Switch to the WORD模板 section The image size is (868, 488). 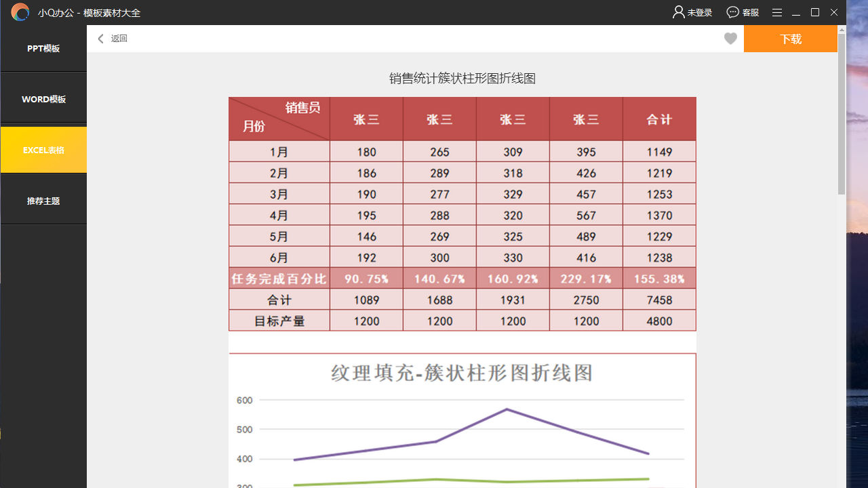click(x=43, y=99)
